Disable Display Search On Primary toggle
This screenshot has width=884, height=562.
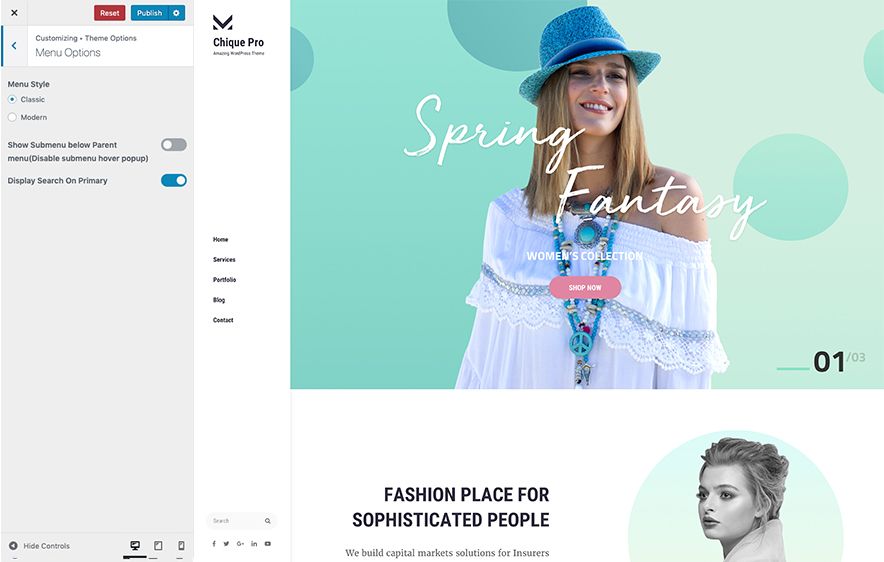pyautogui.click(x=174, y=180)
